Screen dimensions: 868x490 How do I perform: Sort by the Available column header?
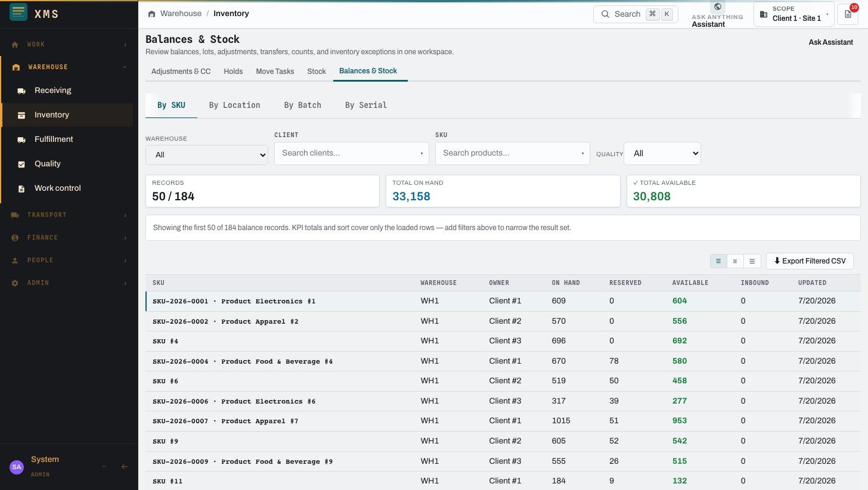click(x=690, y=283)
